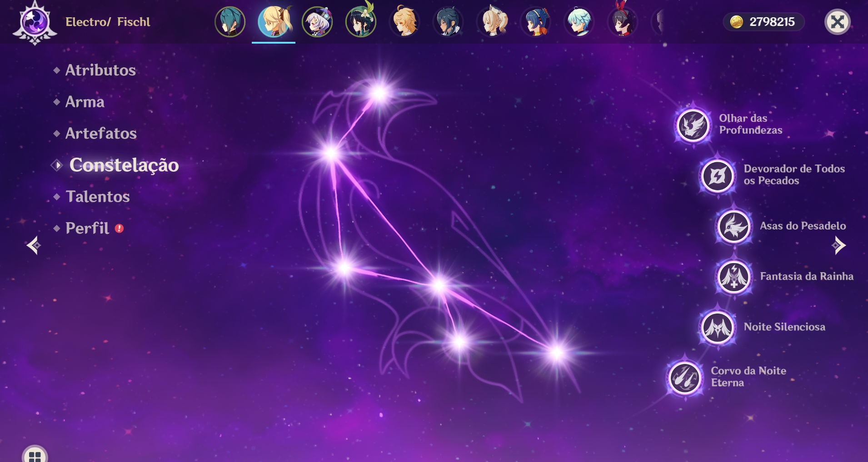Screen dimensions: 868x462
Task: Open Devorador de Todos os Pecados icon
Action: click(718, 175)
